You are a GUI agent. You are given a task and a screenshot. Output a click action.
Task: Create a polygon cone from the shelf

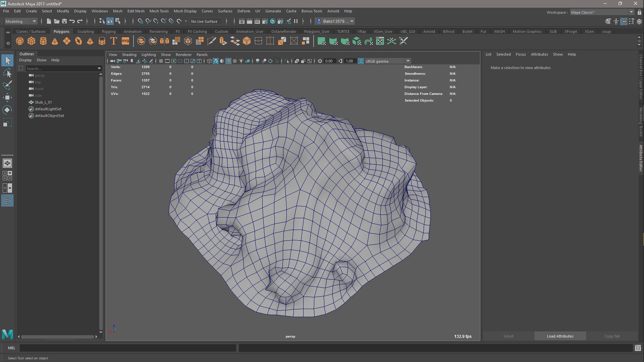click(55, 41)
